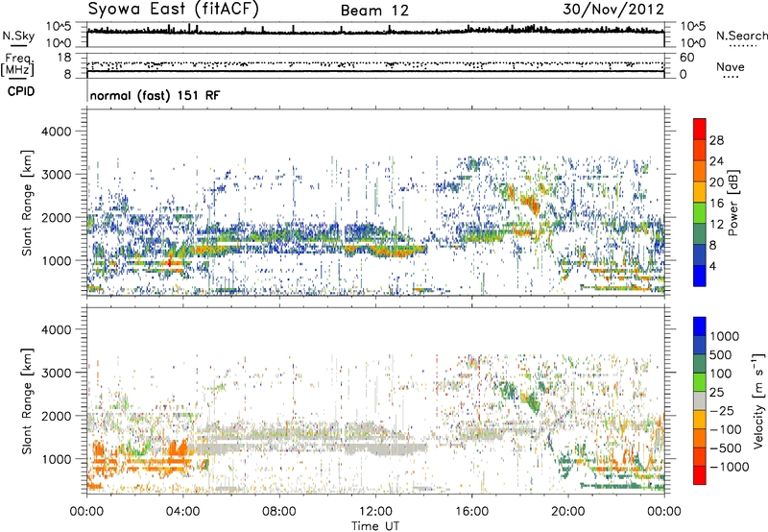Click the '18' frequency axis tick
Image resolution: width=768 pixels, height=532 pixels.
coord(64,58)
